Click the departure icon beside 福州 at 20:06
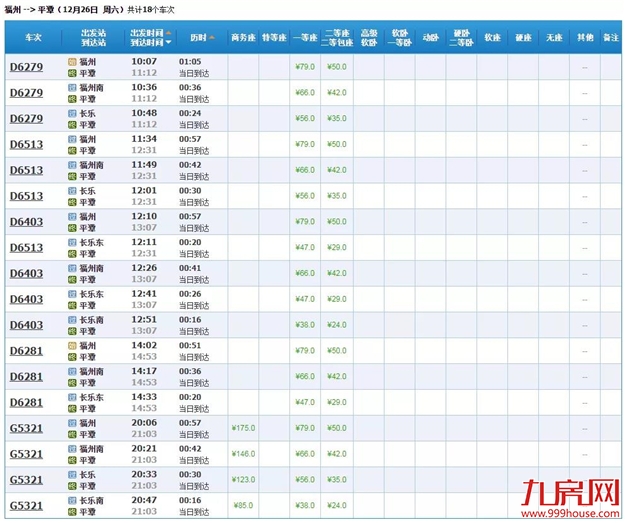The width and height of the screenshot is (625, 523). (x=72, y=423)
